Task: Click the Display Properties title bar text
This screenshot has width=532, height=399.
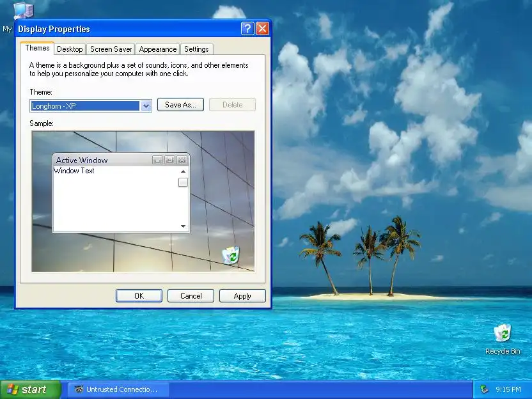Action: 54,29
